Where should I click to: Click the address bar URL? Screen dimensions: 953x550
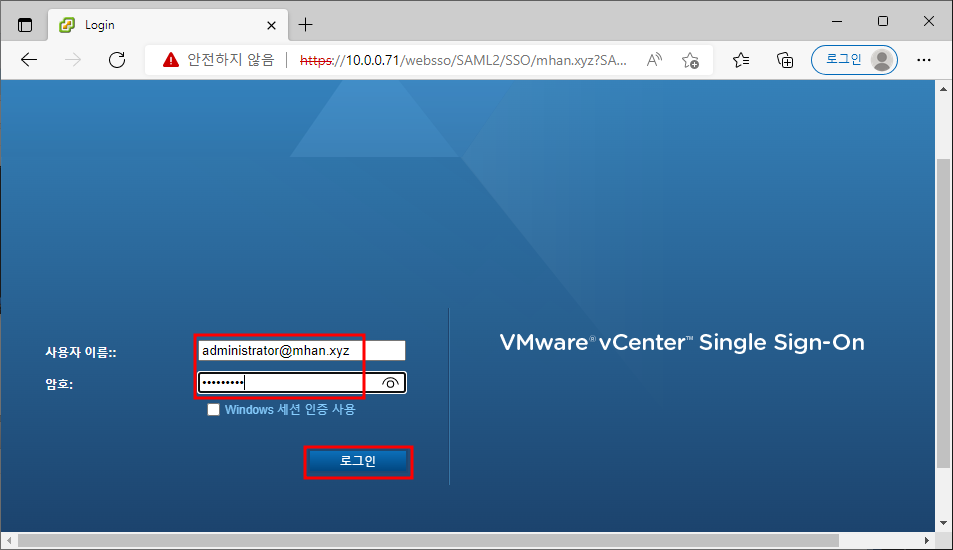463,60
